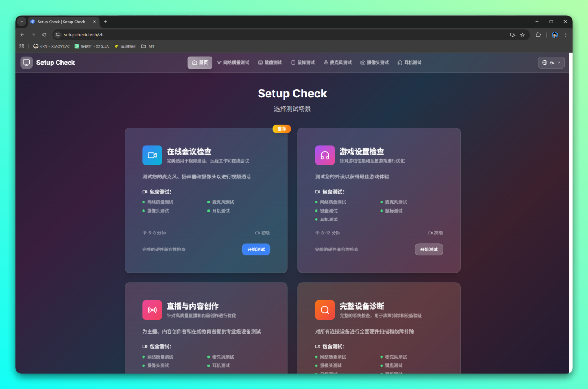Click the 直播与内容创作 card title
Screen dimensions: 588x389
point(193,306)
